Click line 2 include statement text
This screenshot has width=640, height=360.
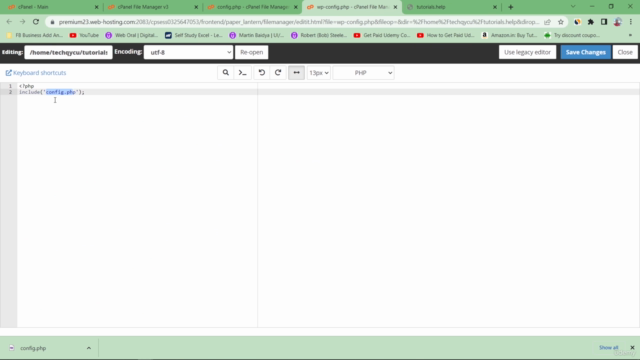click(52, 92)
